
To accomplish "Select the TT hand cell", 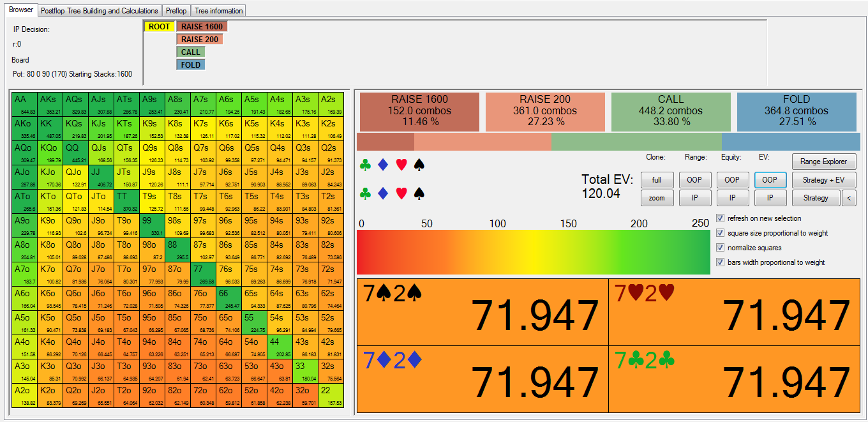I will click(x=126, y=201).
